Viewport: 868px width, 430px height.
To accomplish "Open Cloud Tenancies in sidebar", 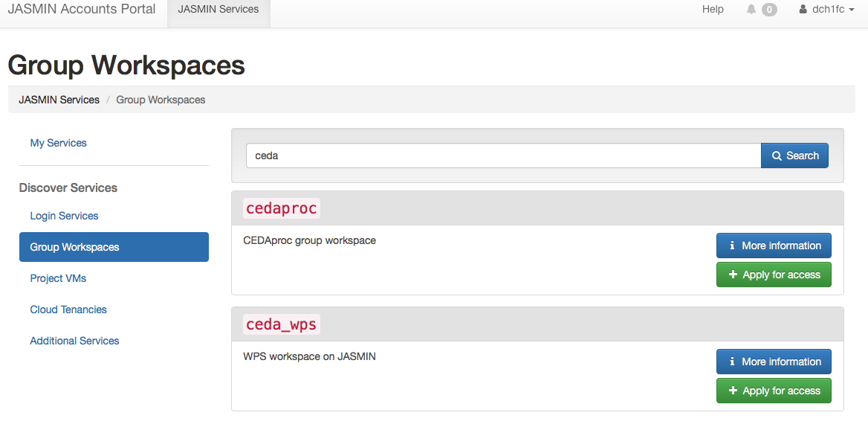I will coord(68,309).
